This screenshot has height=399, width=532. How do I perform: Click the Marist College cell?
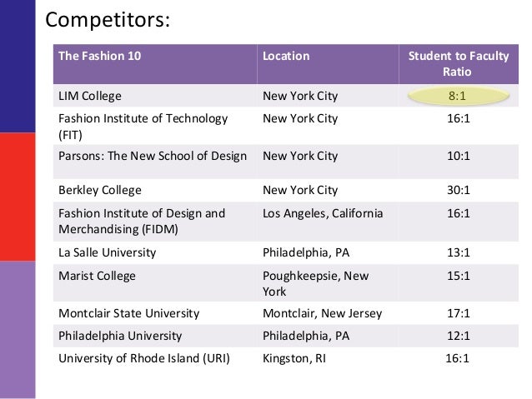(x=155, y=283)
